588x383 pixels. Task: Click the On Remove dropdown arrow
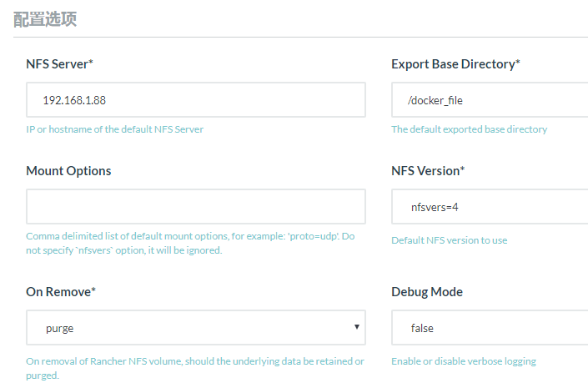pyautogui.click(x=356, y=327)
